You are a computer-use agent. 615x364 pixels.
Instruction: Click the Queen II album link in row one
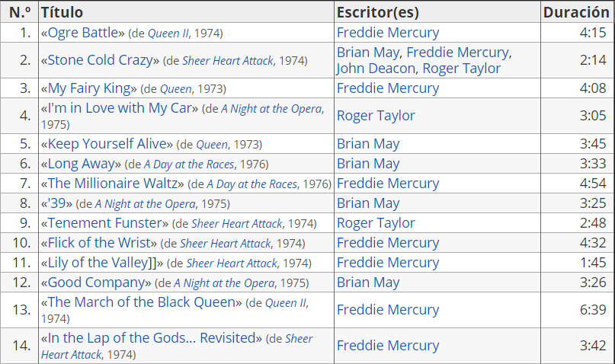[168, 34]
